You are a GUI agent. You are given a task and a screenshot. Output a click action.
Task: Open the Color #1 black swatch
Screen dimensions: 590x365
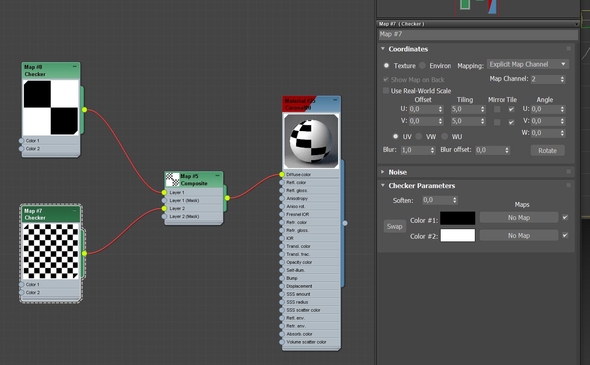point(458,218)
